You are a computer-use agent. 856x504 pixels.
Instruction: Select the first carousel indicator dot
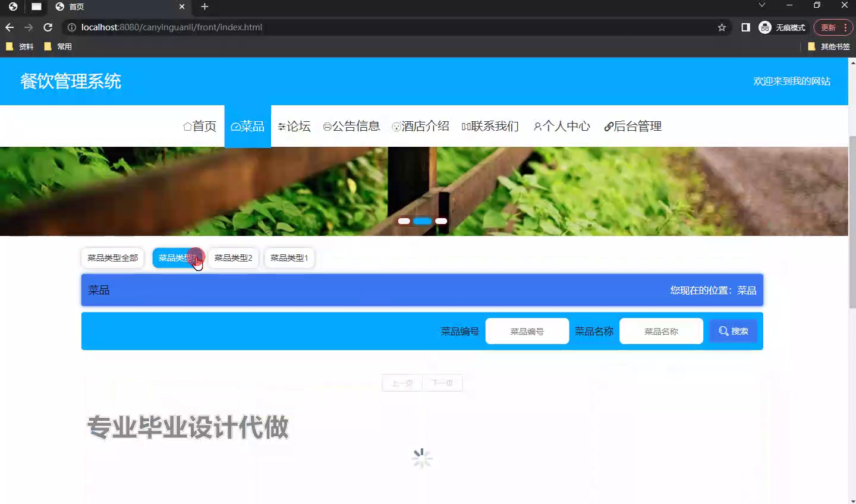coord(404,221)
